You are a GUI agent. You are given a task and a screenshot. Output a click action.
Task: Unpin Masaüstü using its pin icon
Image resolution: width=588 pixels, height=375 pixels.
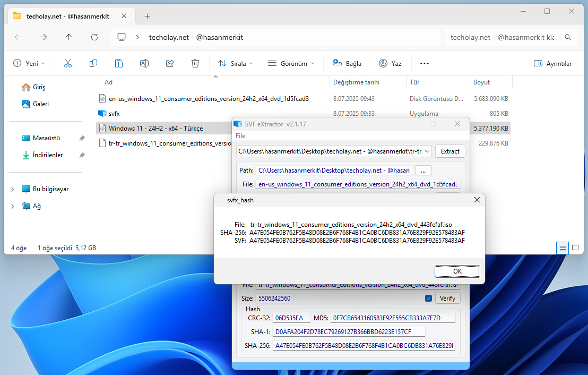[82, 138]
